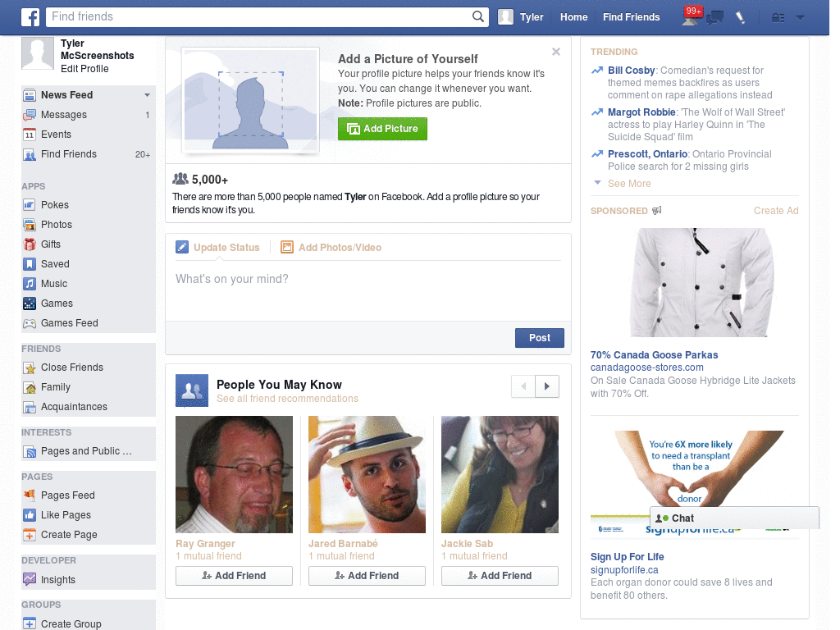The height and width of the screenshot is (630, 840).
Task: Click the Post button
Action: pos(540,338)
